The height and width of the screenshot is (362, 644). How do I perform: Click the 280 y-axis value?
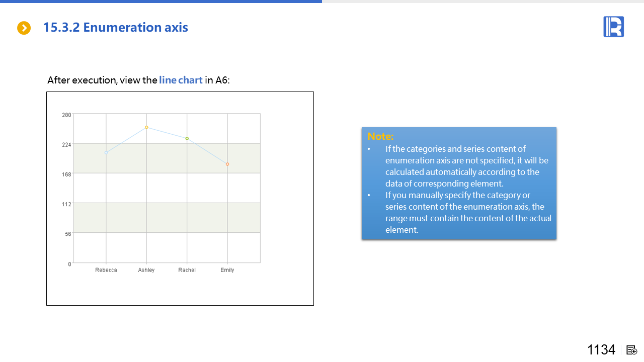tap(66, 115)
